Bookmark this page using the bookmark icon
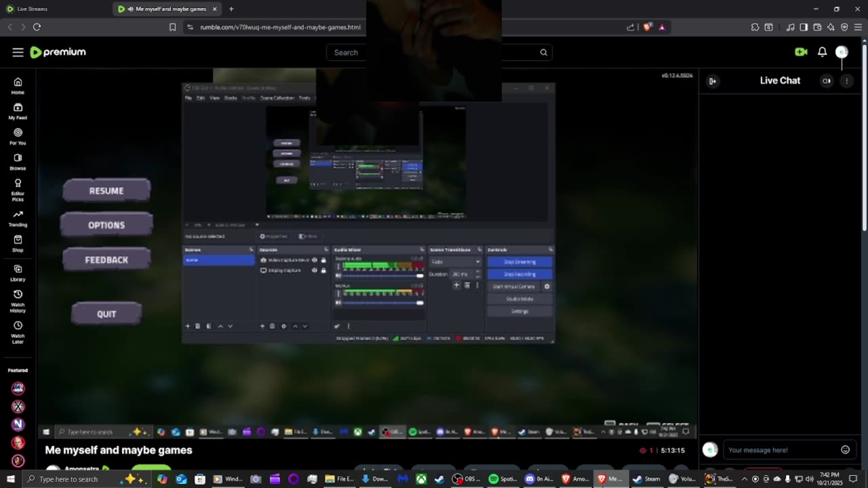The height and width of the screenshot is (488, 868). click(x=172, y=27)
